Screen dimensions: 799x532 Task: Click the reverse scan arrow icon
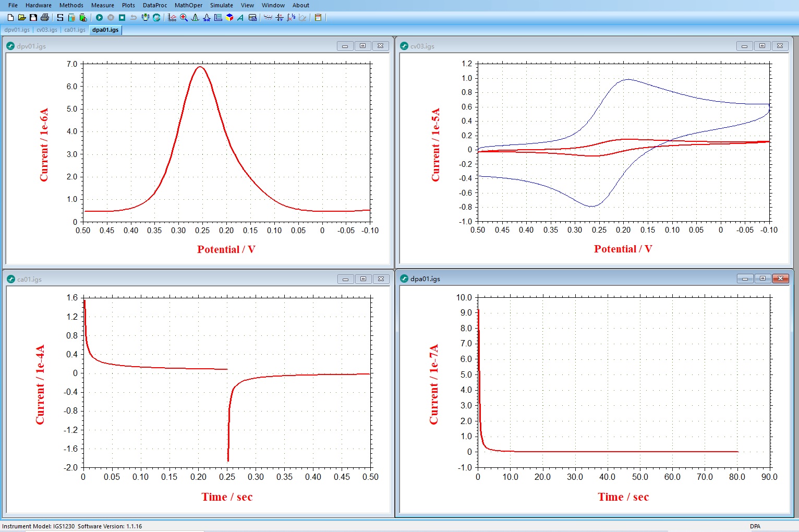point(134,17)
